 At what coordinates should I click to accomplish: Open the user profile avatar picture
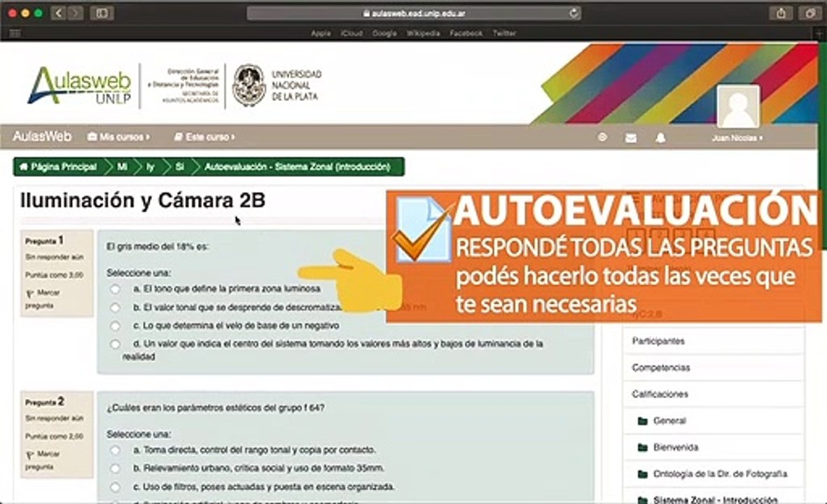coord(738,106)
